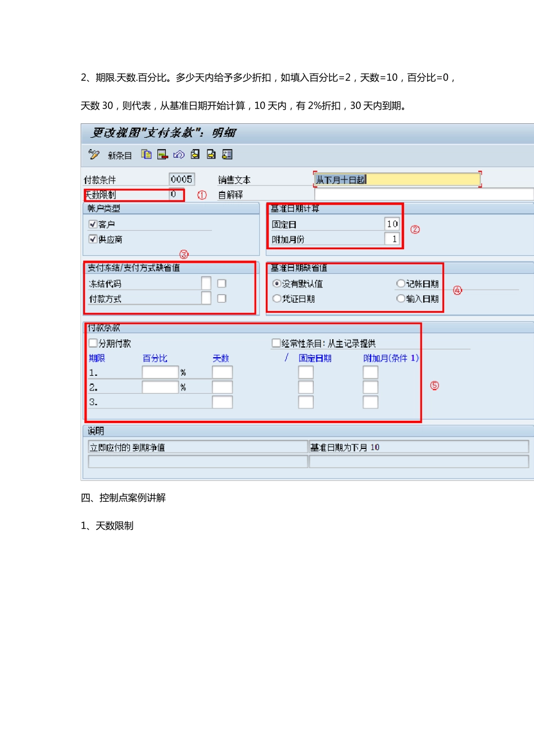
Task: Click the 说明 section title
Action: 96,431
